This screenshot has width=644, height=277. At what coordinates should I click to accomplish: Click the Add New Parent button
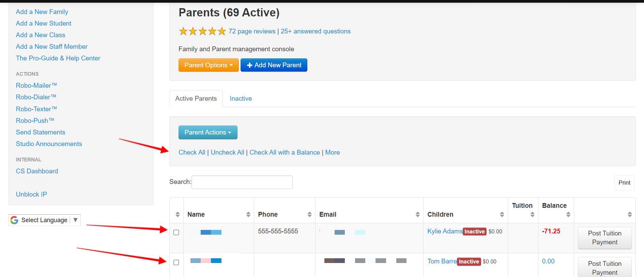pos(274,65)
